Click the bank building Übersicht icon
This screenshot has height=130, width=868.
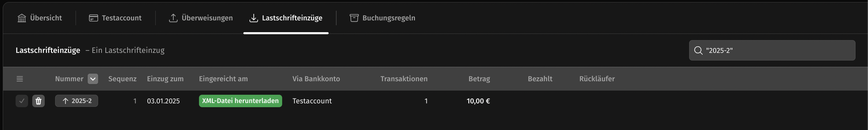click(22, 18)
